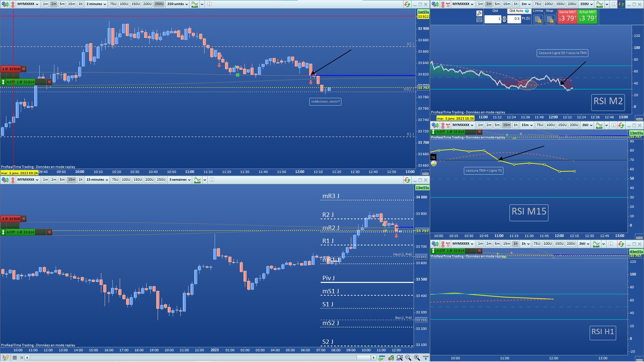Click the Qté quantity input field
The width and height of the screenshot is (644, 362).
[x=492, y=19]
